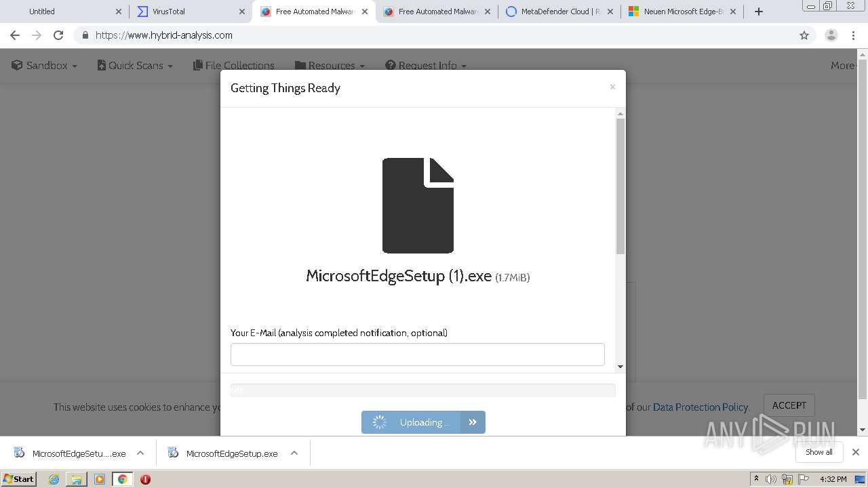Open the Neuen Microsoft Edge tab
The image size is (868, 488).
click(x=682, y=12)
